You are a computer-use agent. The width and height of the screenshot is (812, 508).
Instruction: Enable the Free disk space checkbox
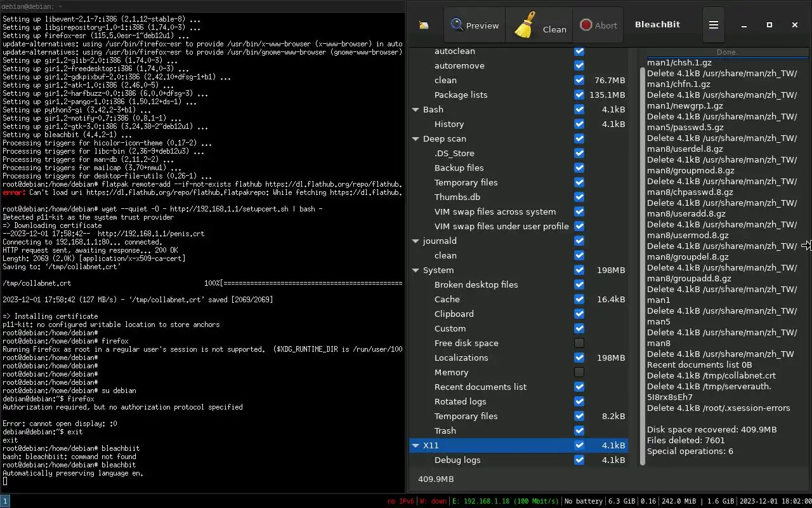pyautogui.click(x=579, y=343)
